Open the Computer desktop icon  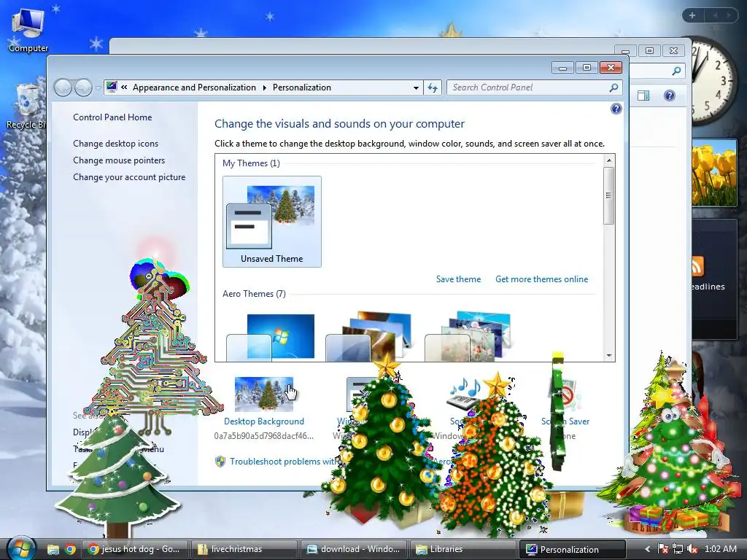pyautogui.click(x=28, y=29)
